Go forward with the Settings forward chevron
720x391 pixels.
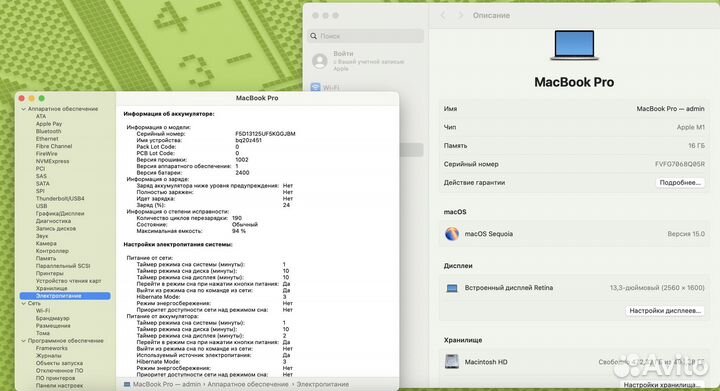click(461, 15)
